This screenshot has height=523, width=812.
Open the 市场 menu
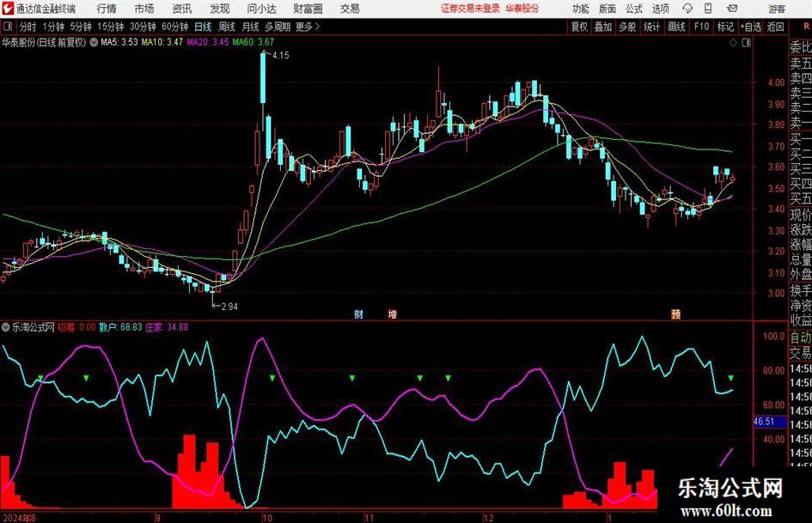point(144,9)
